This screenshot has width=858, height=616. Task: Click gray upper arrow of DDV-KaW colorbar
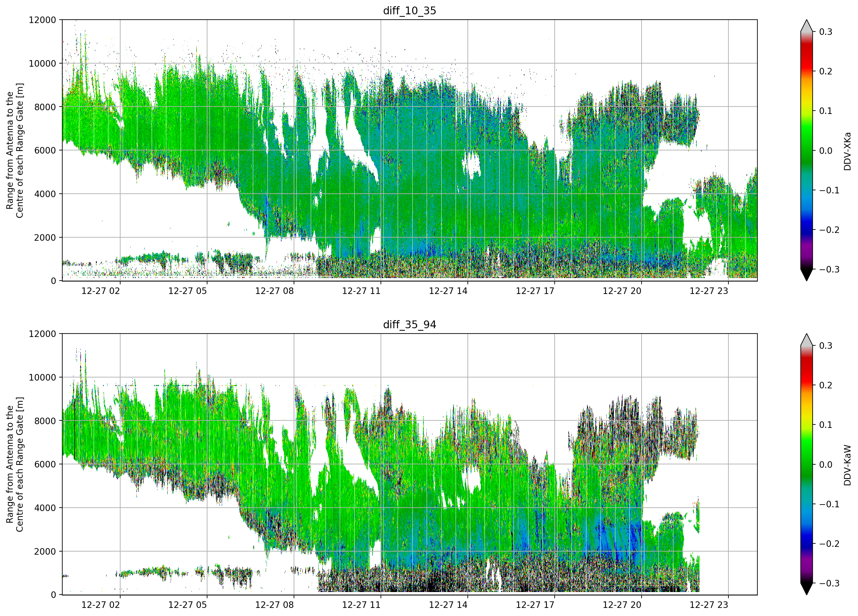[x=807, y=340]
